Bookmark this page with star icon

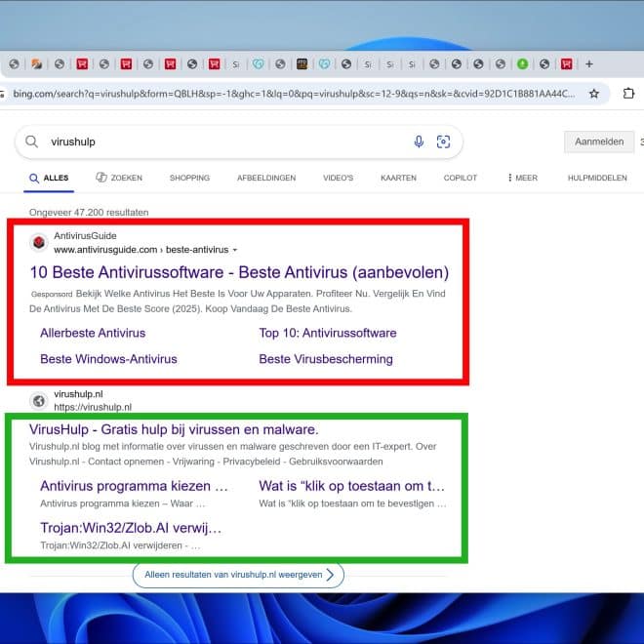594,94
